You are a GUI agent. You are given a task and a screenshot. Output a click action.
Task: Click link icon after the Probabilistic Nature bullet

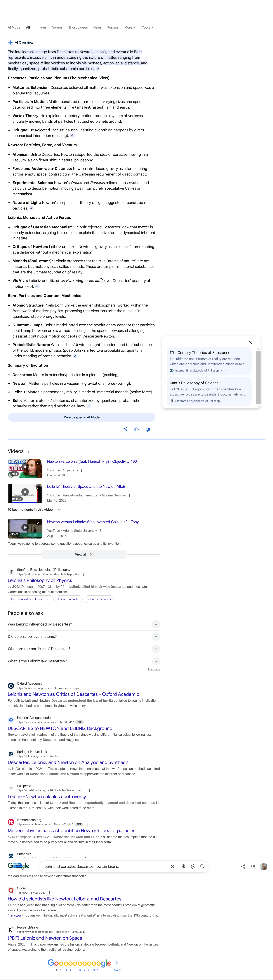coord(75,356)
